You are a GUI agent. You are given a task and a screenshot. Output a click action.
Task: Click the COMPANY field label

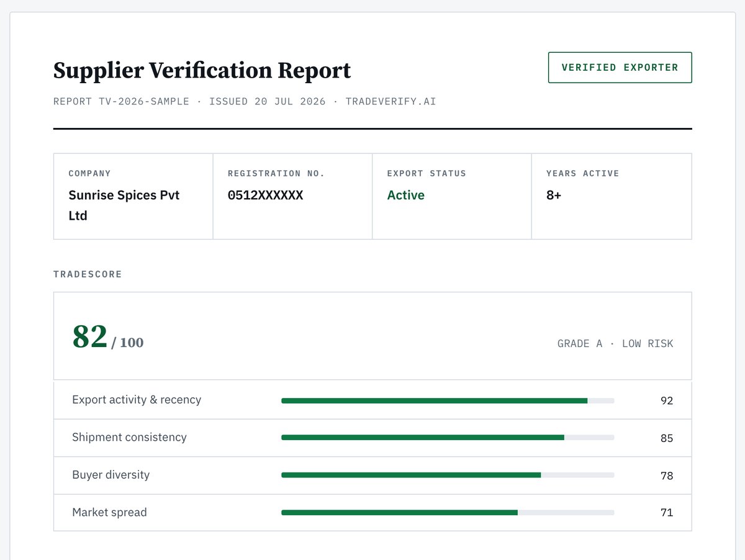pyautogui.click(x=89, y=174)
